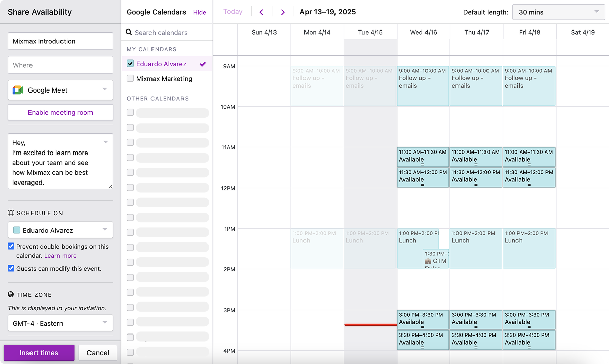Click Tuesday's faded Lunch event

coord(370,249)
